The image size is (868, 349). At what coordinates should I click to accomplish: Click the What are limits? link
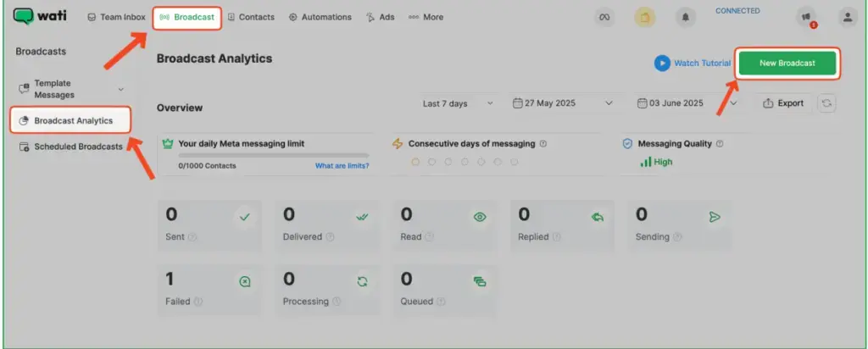(x=342, y=165)
